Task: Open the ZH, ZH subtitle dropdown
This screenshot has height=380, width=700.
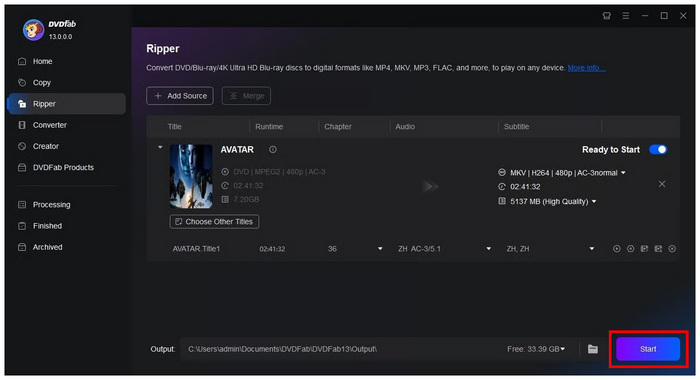Action: [592, 249]
